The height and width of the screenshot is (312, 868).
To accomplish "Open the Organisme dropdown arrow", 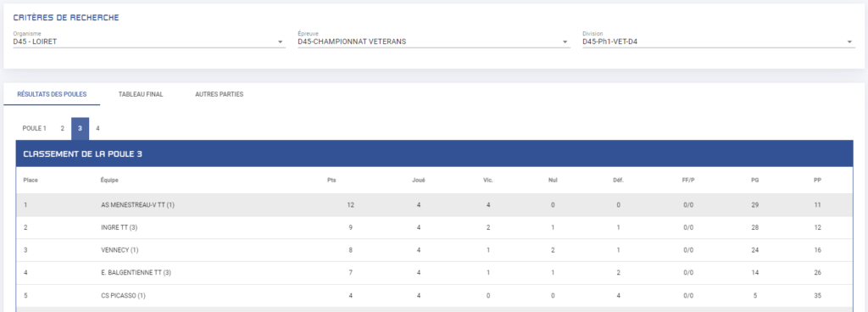I will pos(280,42).
